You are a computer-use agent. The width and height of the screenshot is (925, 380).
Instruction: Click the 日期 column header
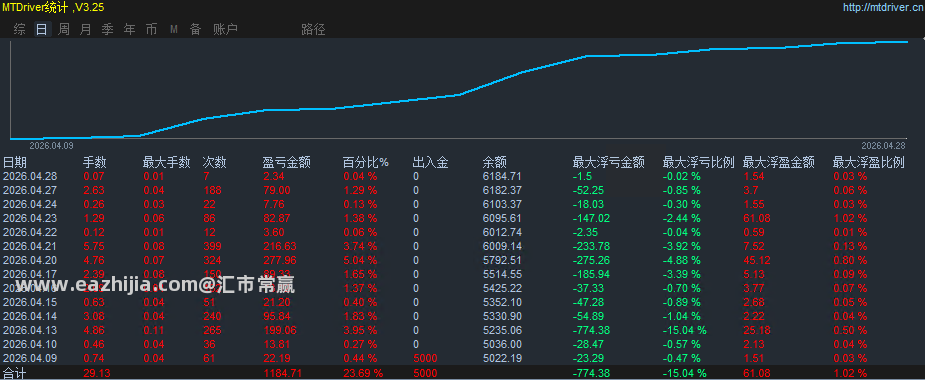(x=15, y=162)
